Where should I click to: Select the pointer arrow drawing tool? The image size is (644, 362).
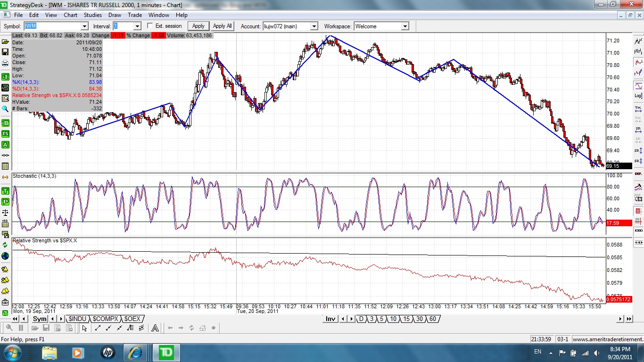(x=84, y=328)
